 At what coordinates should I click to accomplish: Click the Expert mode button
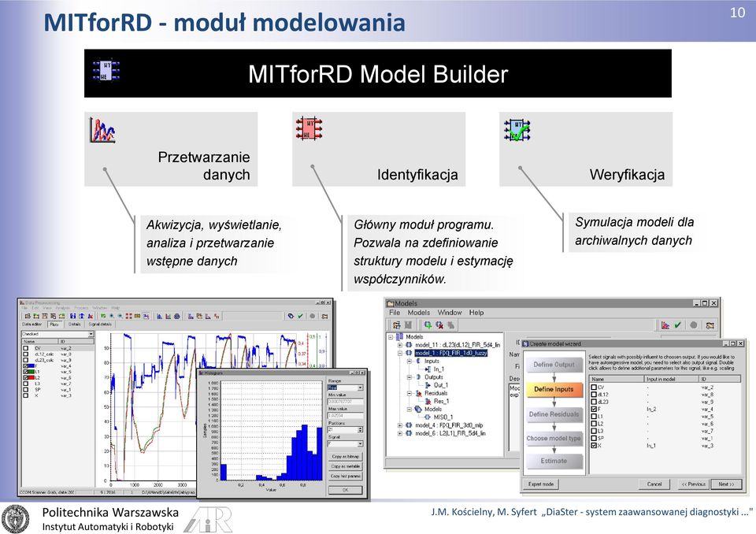[541, 484]
